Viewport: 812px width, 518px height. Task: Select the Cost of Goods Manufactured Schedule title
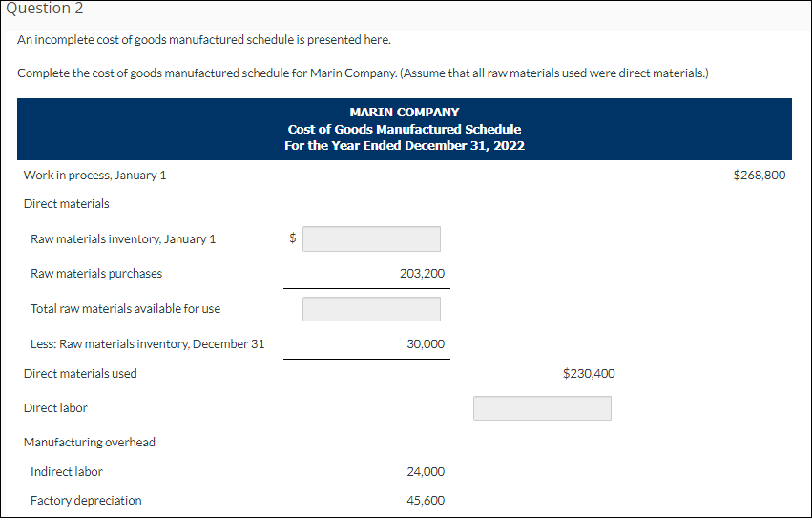click(405, 129)
